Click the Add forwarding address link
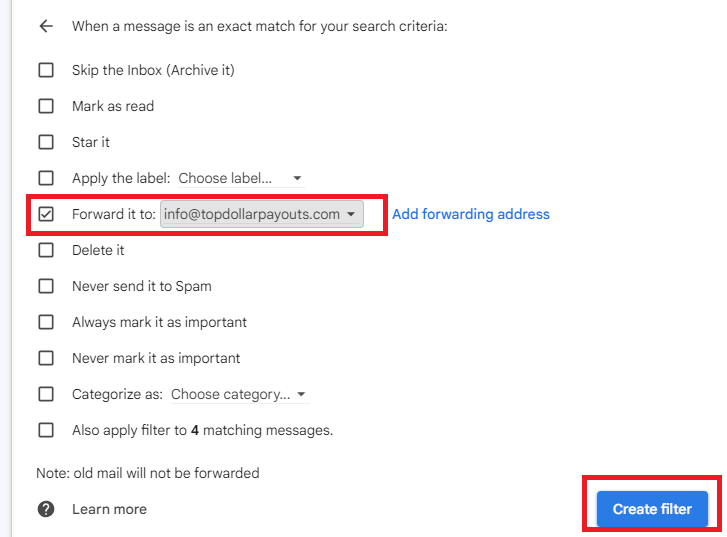This screenshot has height=537, width=727. click(x=471, y=214)
